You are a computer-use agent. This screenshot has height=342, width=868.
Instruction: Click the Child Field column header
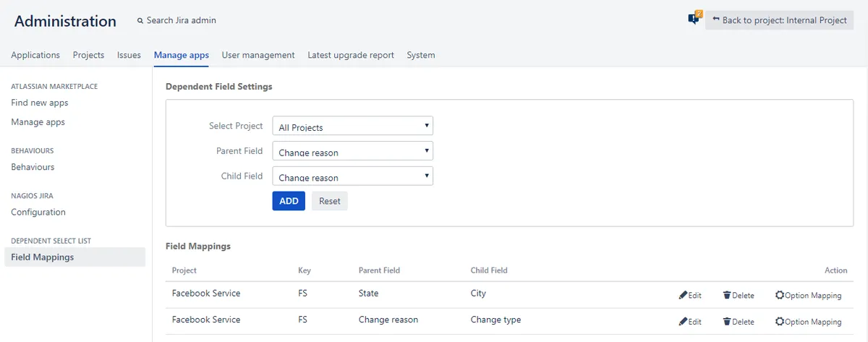(x=489, y=270)
